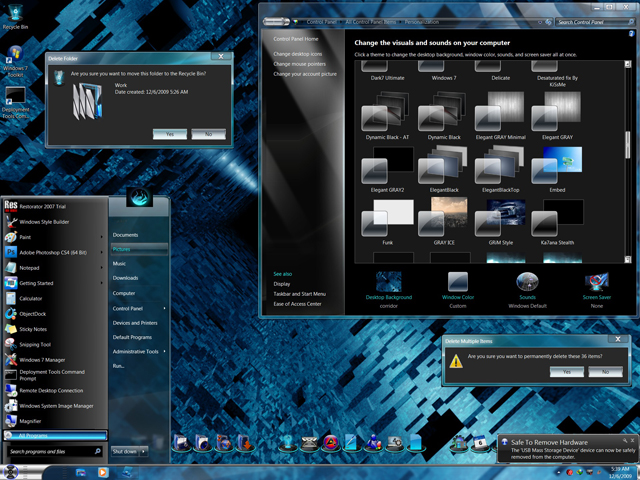Open the Ease of Access Center link
Screen dimensions: 640x480
click(297, 304)
